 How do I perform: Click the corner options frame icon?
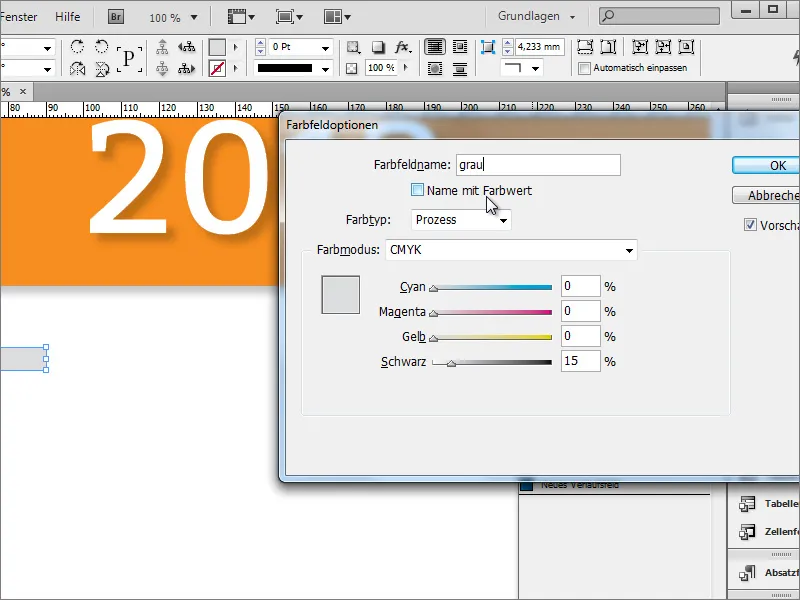click(488, 47)
